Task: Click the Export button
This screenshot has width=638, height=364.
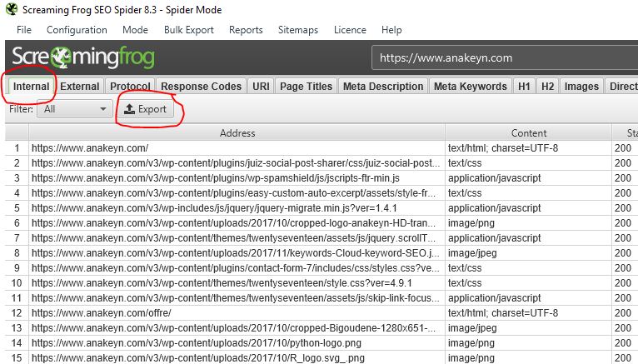Action: 146,109
